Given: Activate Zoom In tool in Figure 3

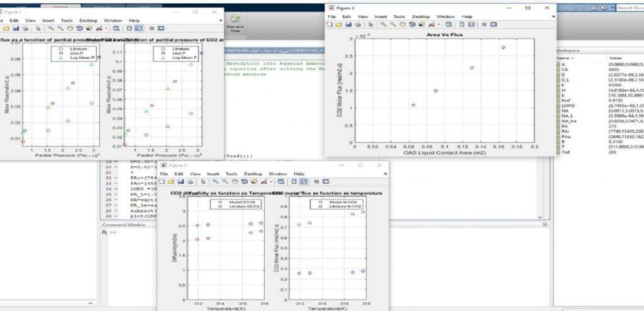Looking at the screenshot, I should 384,25.
